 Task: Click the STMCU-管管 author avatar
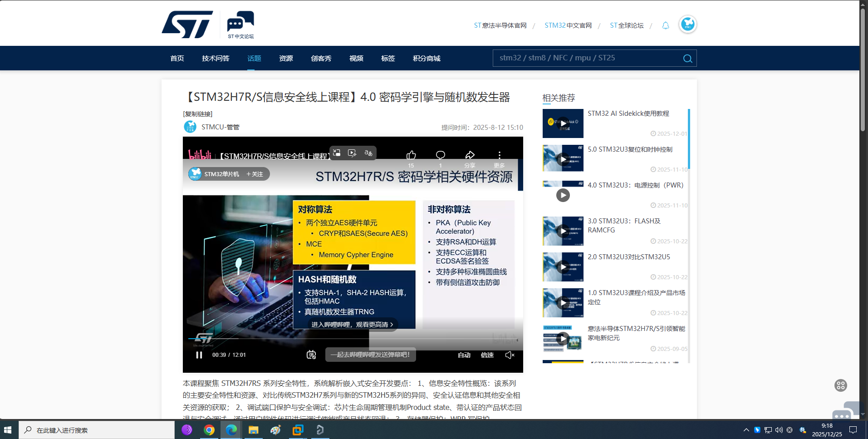190,127
